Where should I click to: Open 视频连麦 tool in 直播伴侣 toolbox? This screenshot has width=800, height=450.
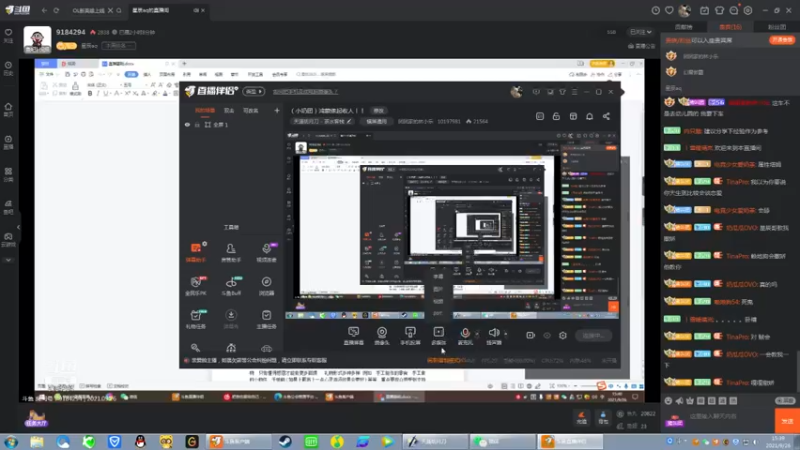266,252
